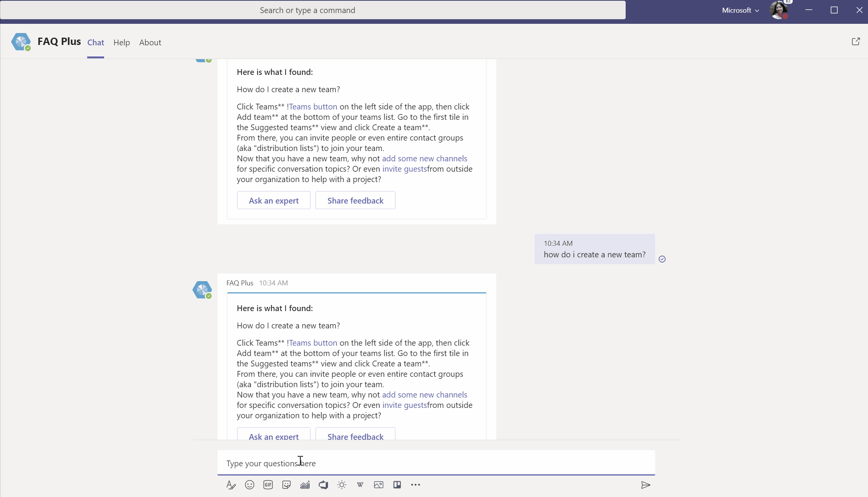Click add some new channels link
The image size is (868, 497).
424,394
